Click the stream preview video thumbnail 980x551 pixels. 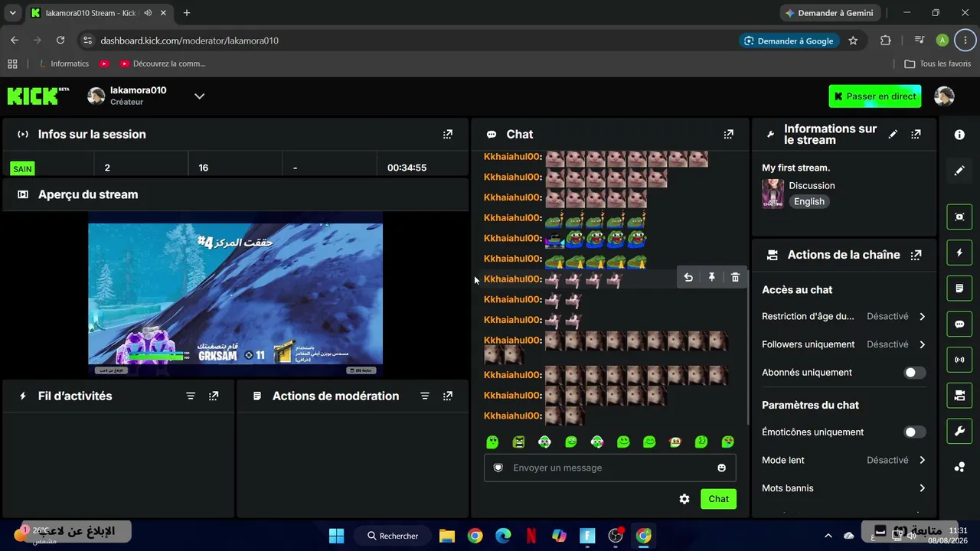coord(235,294)
